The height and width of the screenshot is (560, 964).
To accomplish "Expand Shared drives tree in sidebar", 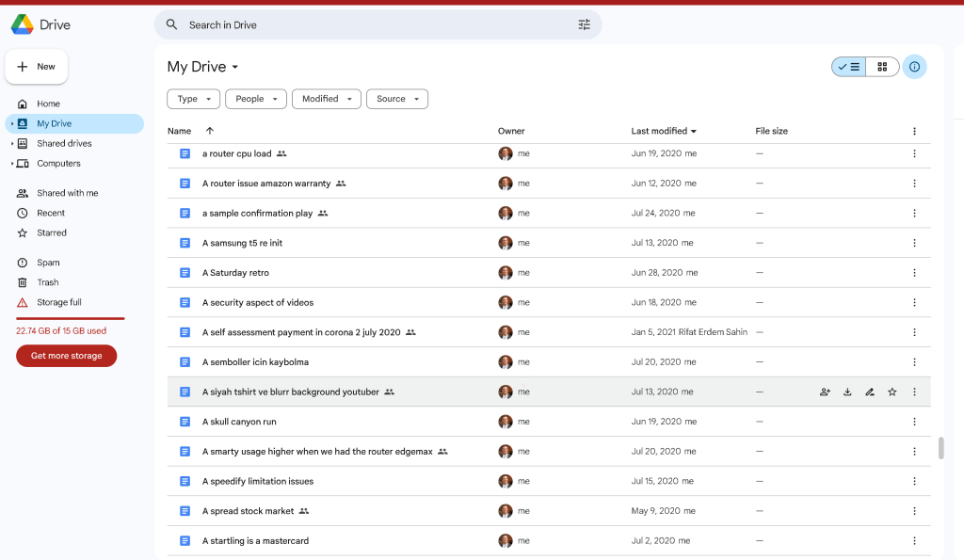I will coord(11,143).
